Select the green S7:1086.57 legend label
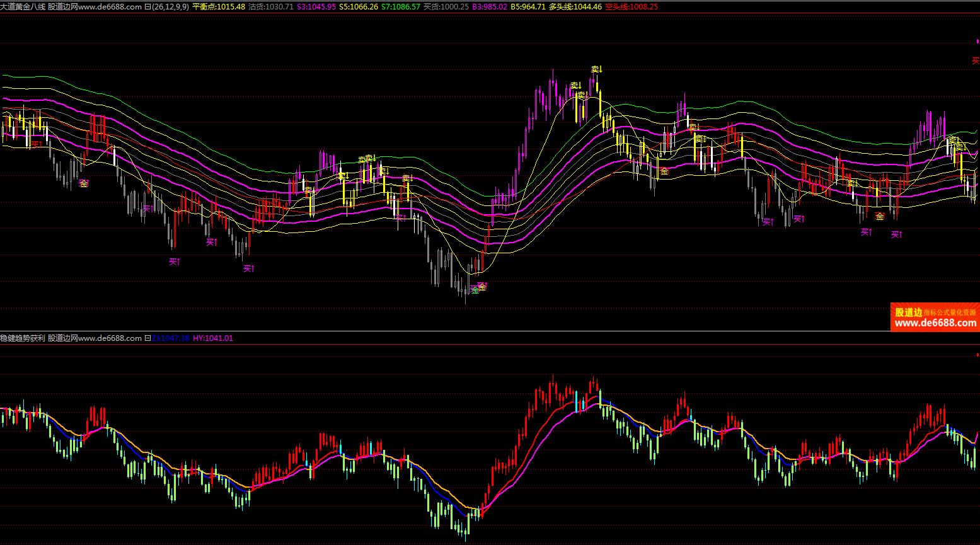980x545 pixels. point(400,7)
